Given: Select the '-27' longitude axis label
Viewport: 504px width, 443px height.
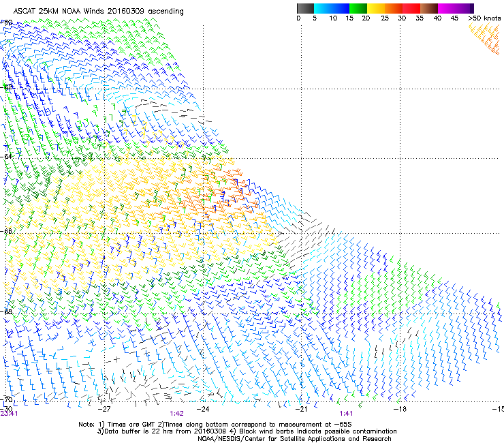Looking at the screenshot, I should 104,409.
